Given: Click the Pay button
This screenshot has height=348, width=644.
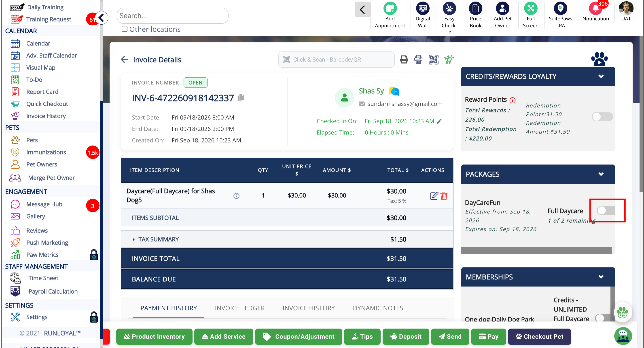Looking at the screenshot, I should (x=489, y=337).
